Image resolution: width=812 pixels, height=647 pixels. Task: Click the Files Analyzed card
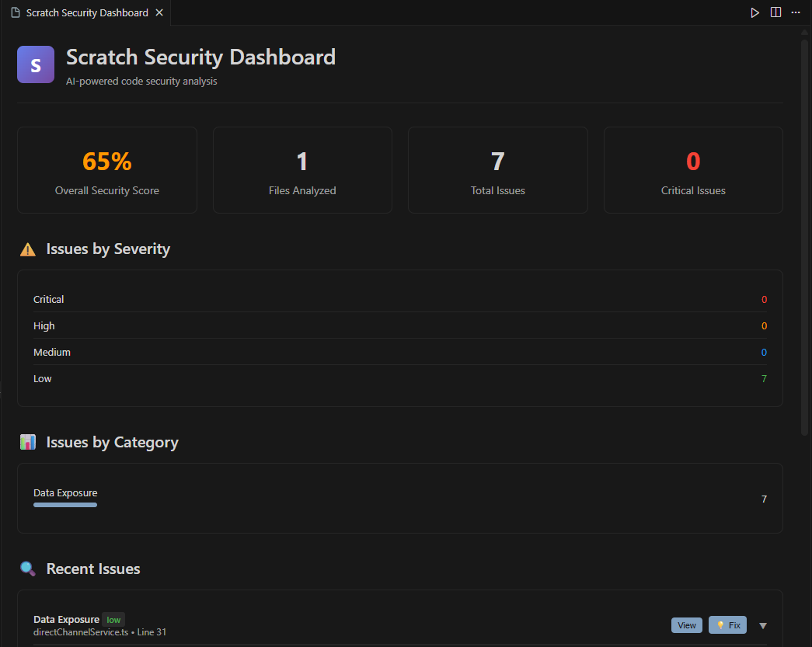[302, 170]
